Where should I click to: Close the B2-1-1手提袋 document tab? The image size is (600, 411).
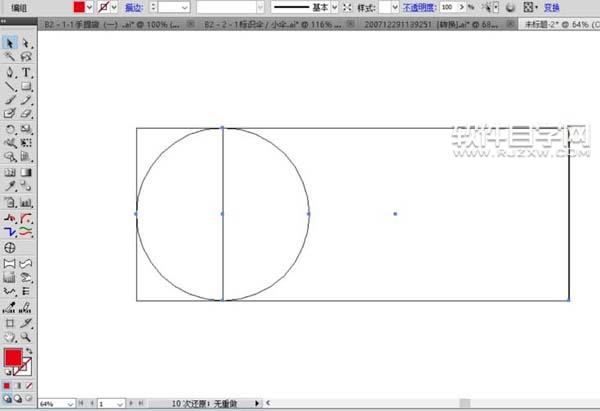(x=190, y=24)
